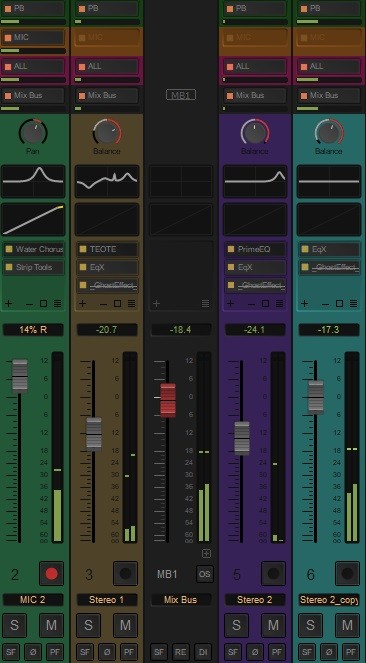Select the PrimeEQ effect slot
The height and width of the screenshot is (663, 366).
pyautogui.click(x=255, y=249)
